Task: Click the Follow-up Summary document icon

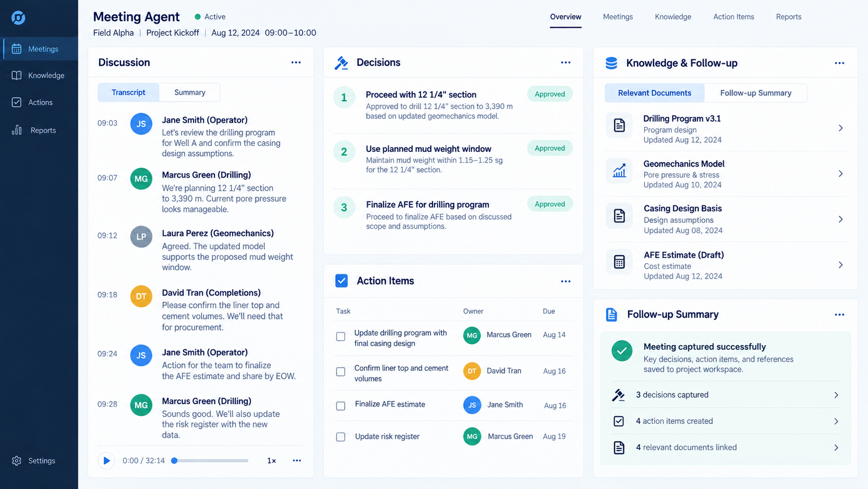Action: 612,314
